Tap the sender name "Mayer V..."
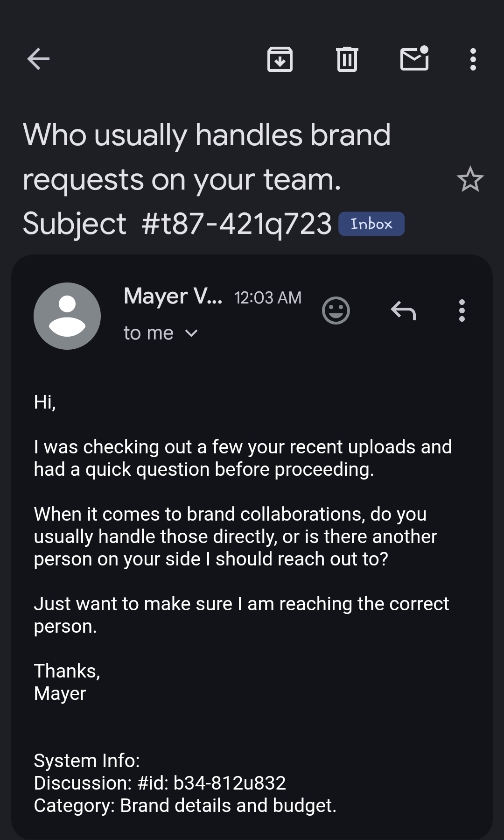504x840 pixels. click(173, 296)
